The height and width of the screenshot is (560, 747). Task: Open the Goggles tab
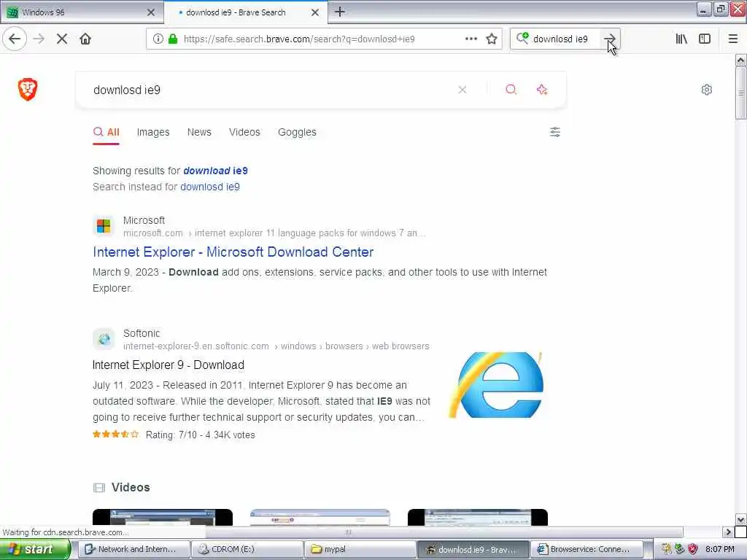297,132
